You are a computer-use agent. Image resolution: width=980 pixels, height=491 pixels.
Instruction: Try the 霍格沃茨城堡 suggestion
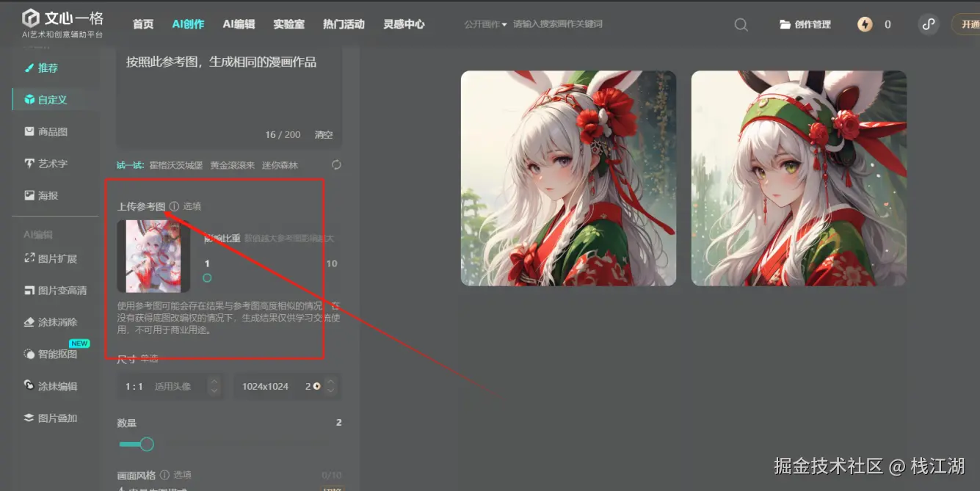point(175,165)
